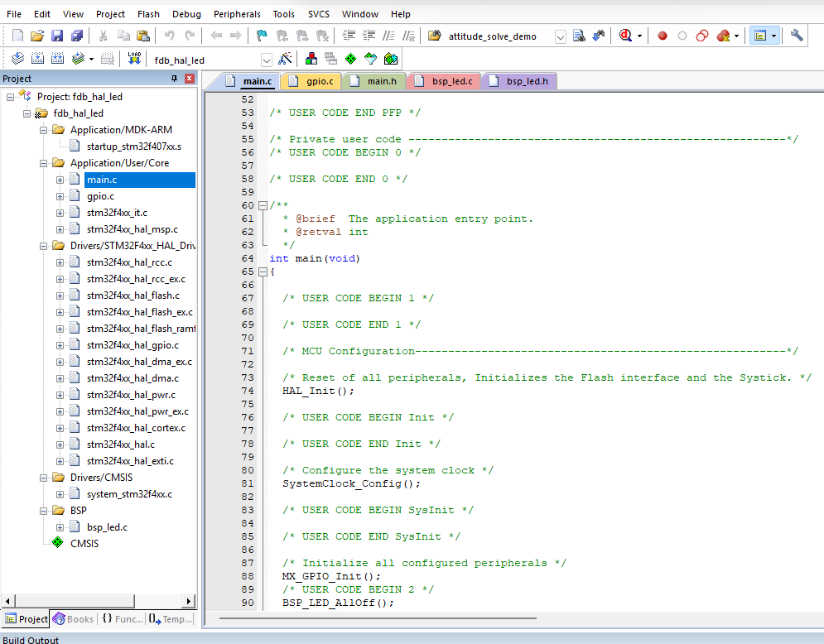The width and height of the screenshot is (824, 644).
Task: Click the project tree horizontal scrollbar thumb
Action: pyautogui.click(x=75, y=600)
